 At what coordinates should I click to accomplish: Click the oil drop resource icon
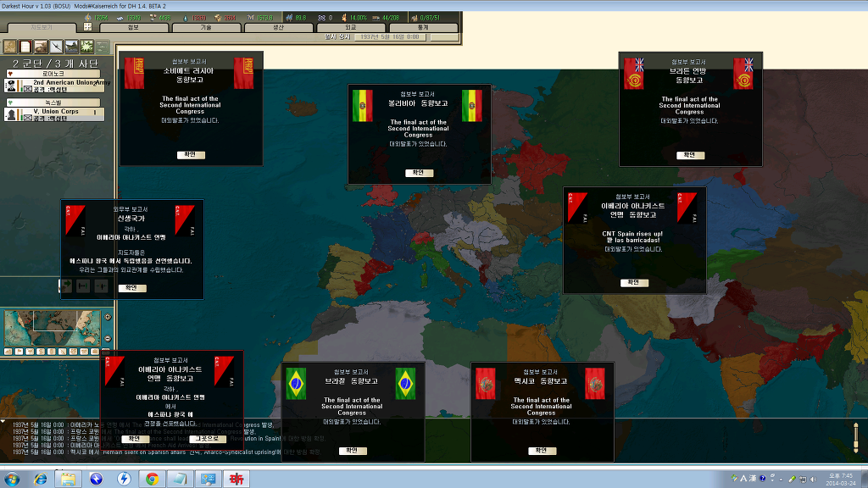point(186,18)
